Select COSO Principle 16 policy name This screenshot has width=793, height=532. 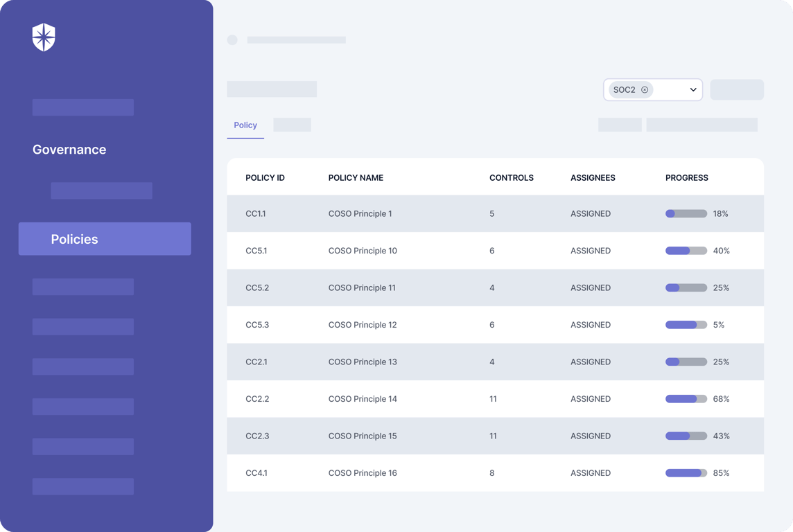tap(363, 473)
